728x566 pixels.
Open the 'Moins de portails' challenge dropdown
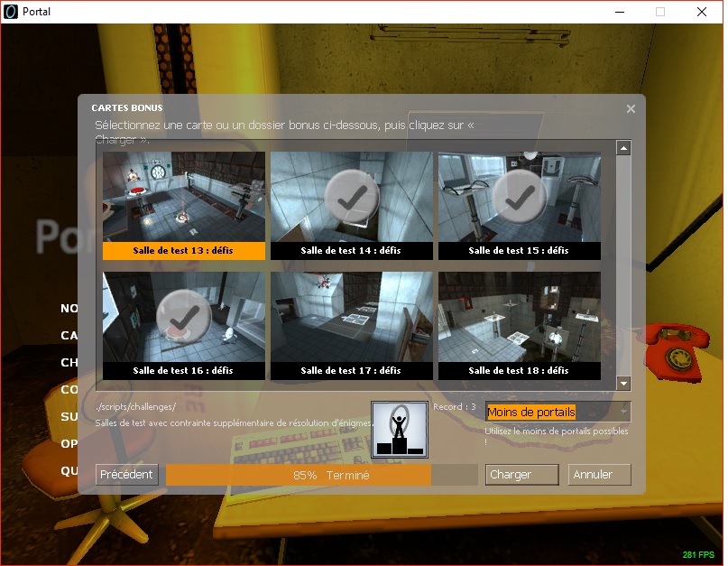coord(558,413)
